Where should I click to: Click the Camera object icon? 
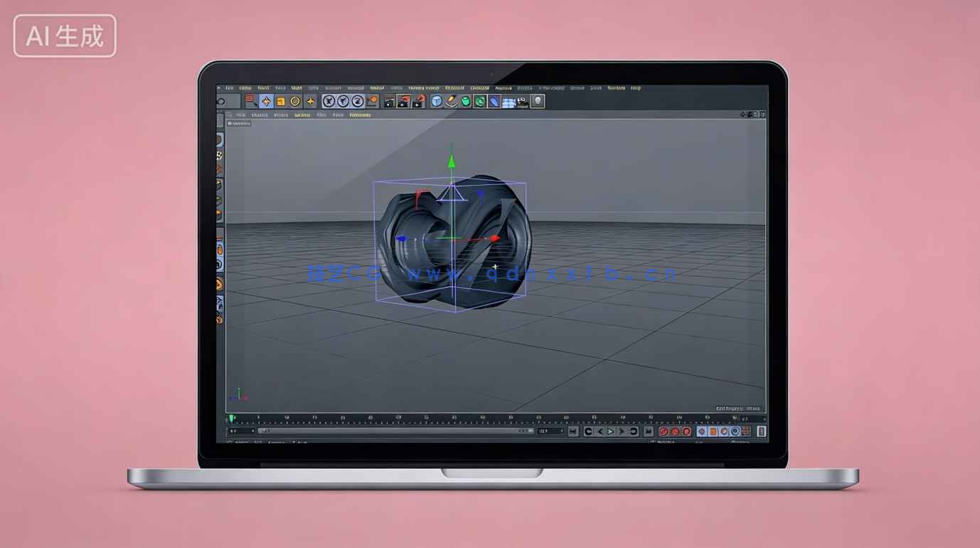pyautogui.click(x=523, y=101)
